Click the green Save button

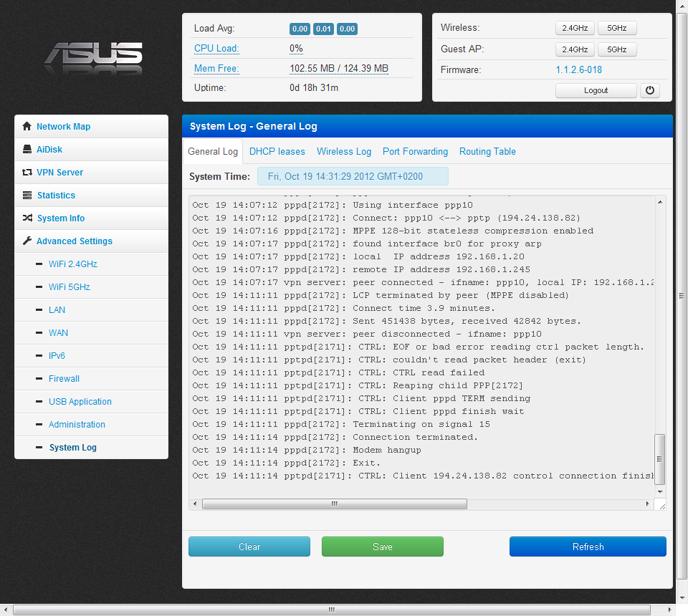382,547
